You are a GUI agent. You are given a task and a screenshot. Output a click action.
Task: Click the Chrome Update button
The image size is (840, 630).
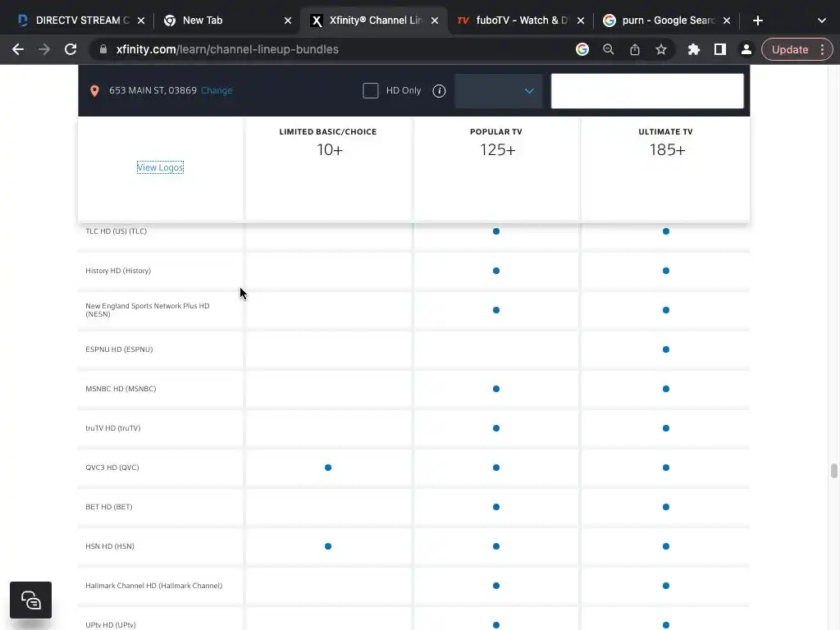pyautogui.click(x=790, y=49)
